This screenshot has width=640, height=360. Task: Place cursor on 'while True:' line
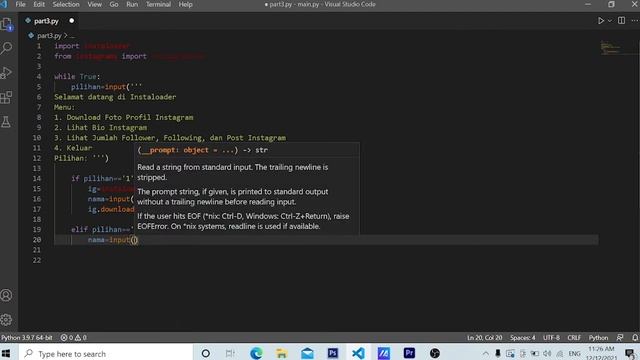(77, 76)
